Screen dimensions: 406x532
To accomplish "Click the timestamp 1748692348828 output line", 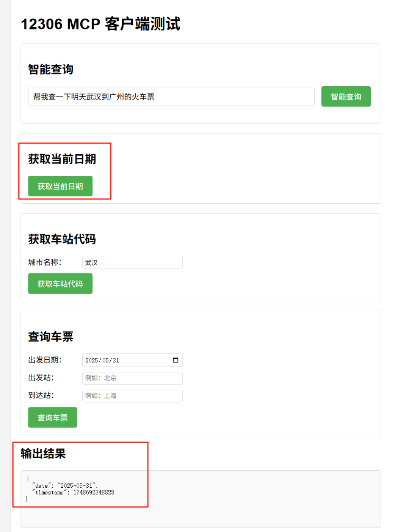I will click(x=73, y=492).
